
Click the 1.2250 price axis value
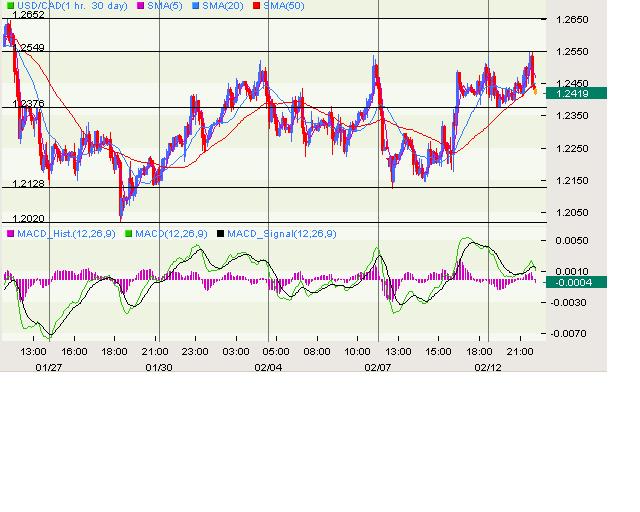[x=572, y=148]
